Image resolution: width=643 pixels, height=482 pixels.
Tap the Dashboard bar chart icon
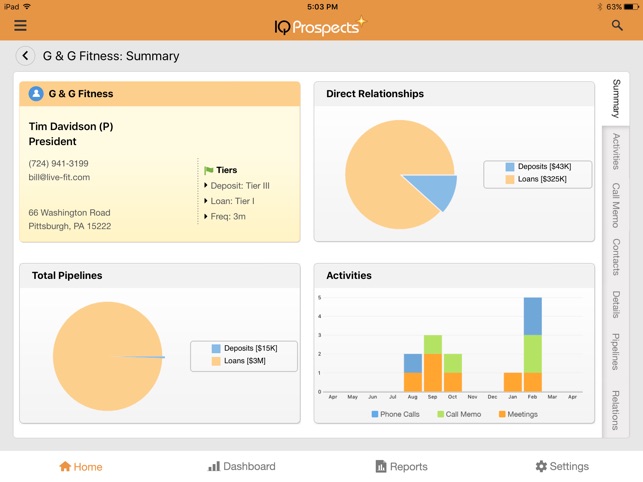214,466
